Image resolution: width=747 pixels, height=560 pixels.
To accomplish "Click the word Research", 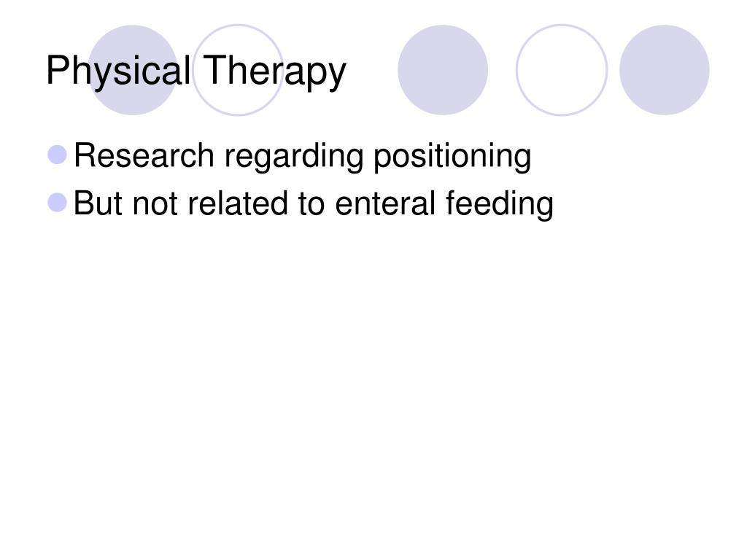I will tap(144, 155).
